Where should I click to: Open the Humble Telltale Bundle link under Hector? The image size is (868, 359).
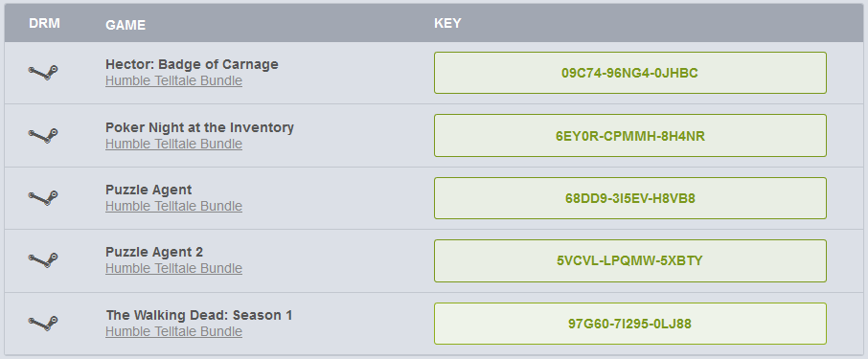click(173, 80)
